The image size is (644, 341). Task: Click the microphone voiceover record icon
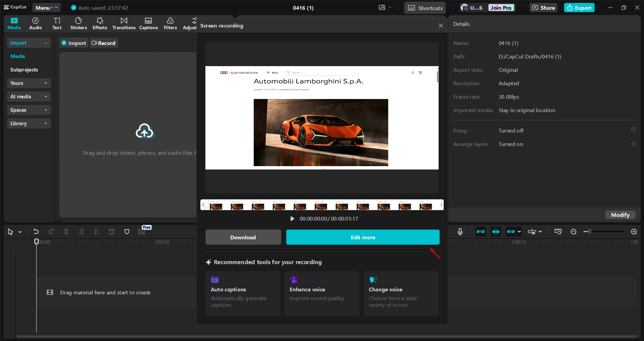[x=460, y=232]
